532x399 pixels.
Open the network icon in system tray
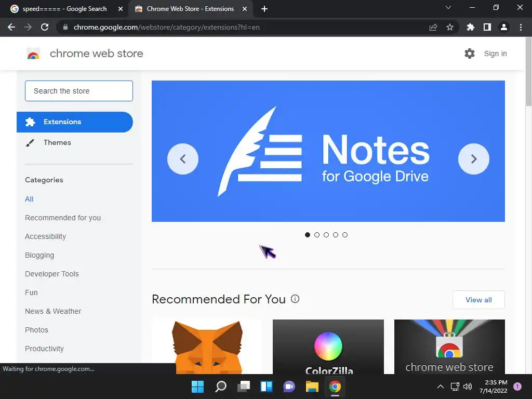(455, 387)
